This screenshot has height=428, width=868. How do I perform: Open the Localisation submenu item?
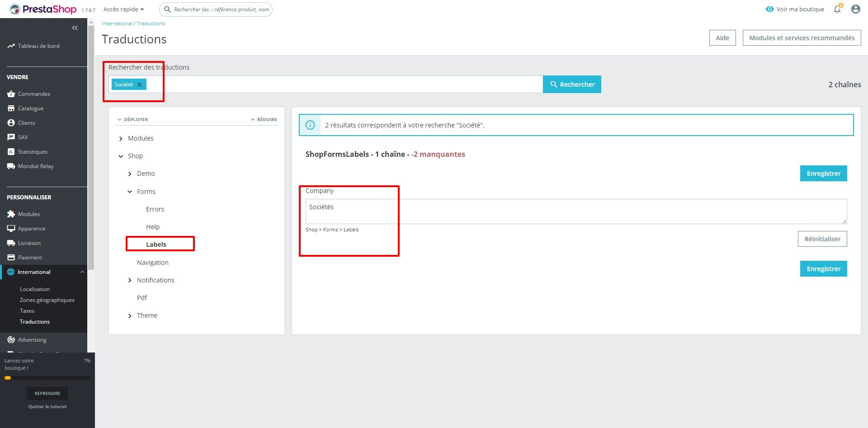coord(35,289)
